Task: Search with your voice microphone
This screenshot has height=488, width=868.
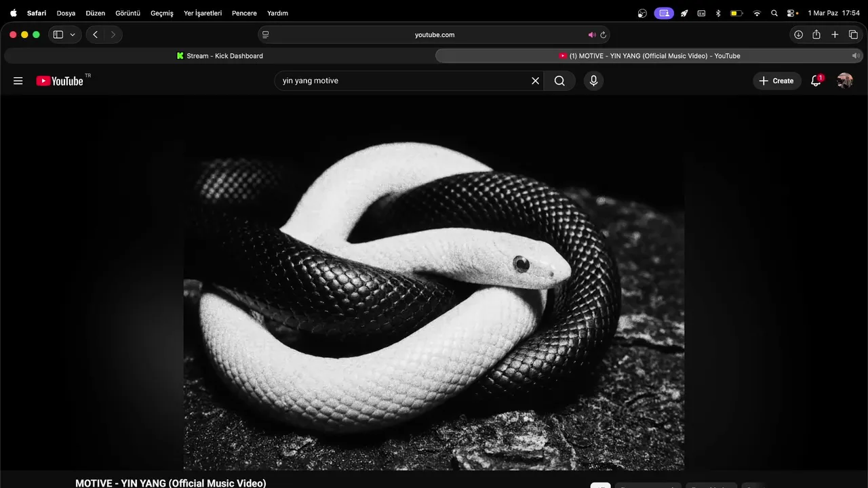Action: (593, 81)
